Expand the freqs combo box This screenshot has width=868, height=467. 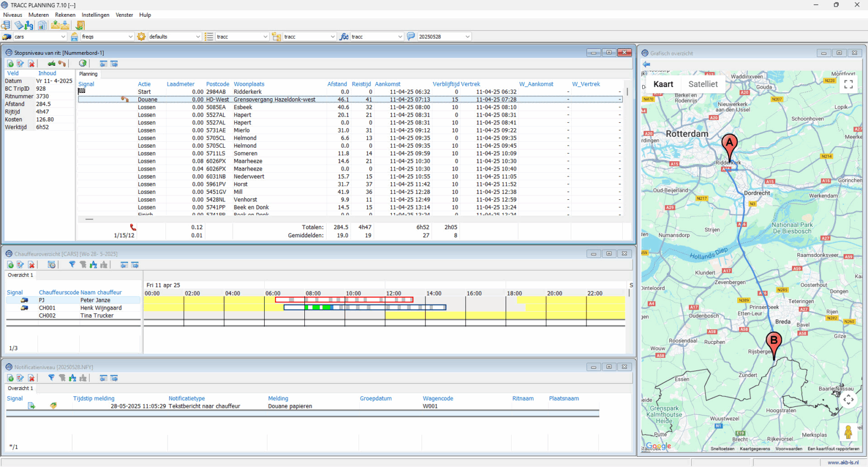pos(130,37)
